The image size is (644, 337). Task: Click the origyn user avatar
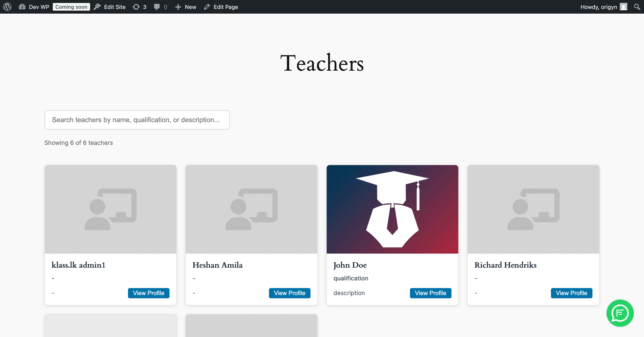click(x=624, y=7)
